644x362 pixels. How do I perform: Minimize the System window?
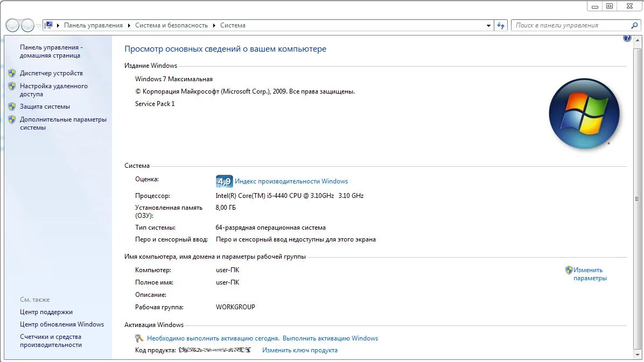tap(594, 6)
